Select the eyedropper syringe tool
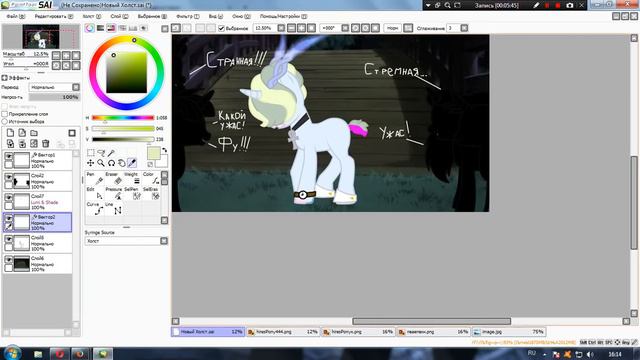Viewport: 640px width, 360px height. pyautogui.click(x=132, y=163)
